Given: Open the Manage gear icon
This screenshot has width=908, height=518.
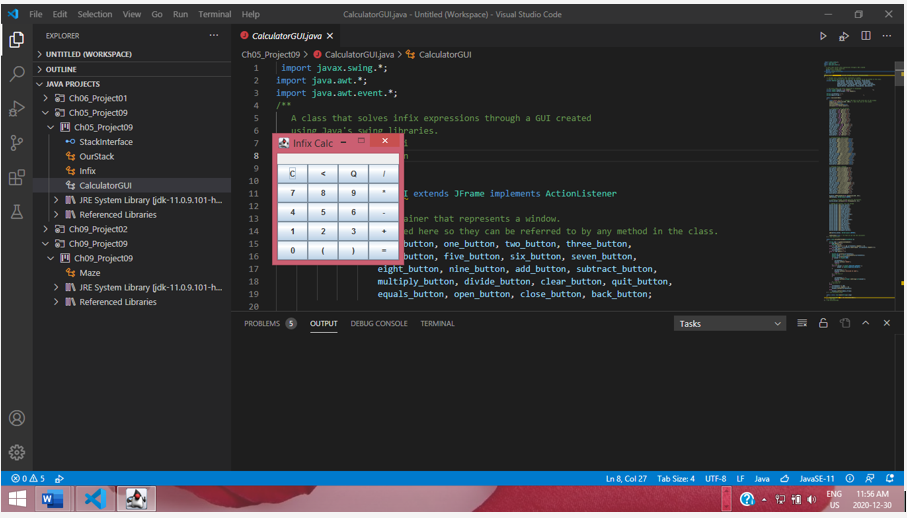Looking at the screenshot, I should tap(17, 452).
